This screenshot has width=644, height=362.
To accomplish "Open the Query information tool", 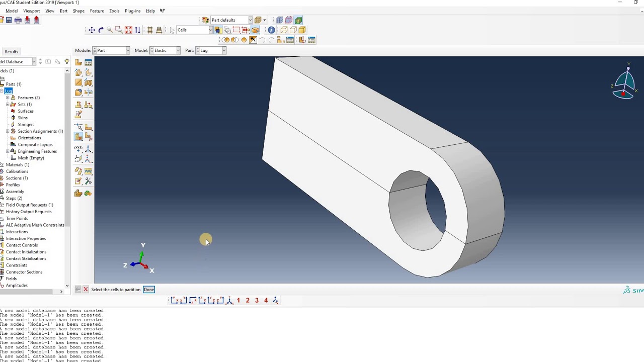I will (271, 30).
